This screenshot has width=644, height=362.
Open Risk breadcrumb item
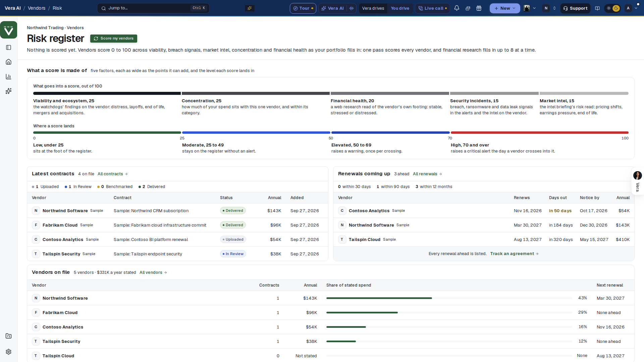[57, 8]
